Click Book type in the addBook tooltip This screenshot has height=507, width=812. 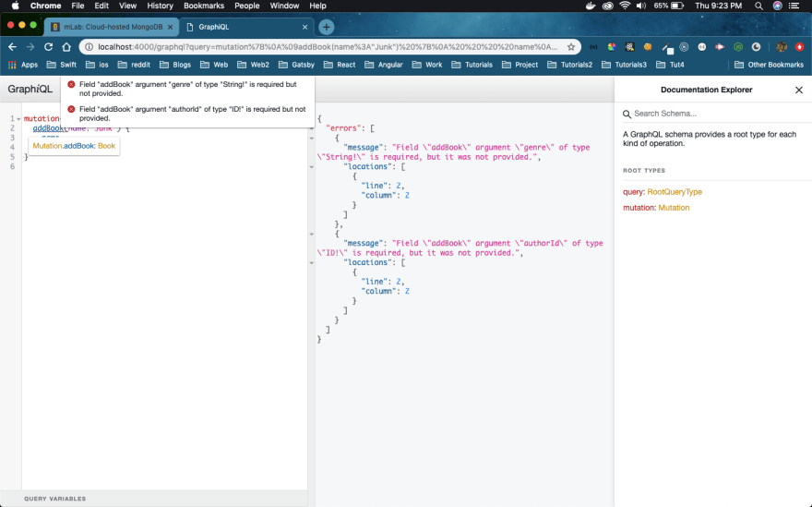coord(106,146)
